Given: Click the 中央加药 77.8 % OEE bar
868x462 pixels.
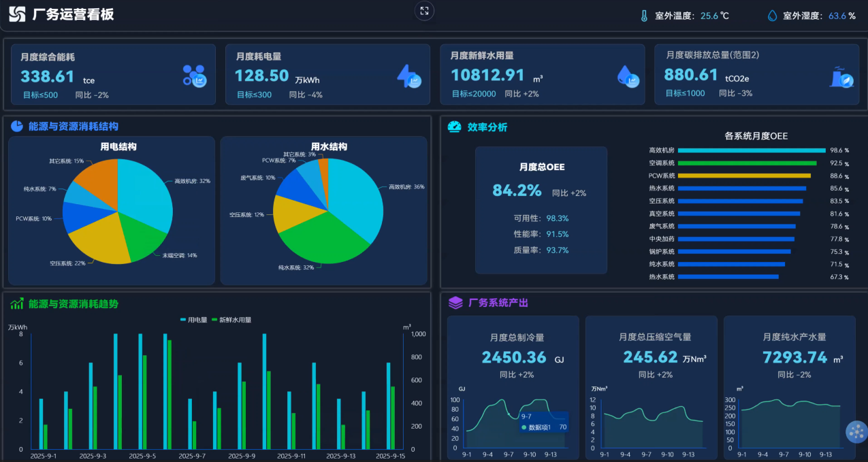Looking at the screenshot, I should [x=736, y=239].
